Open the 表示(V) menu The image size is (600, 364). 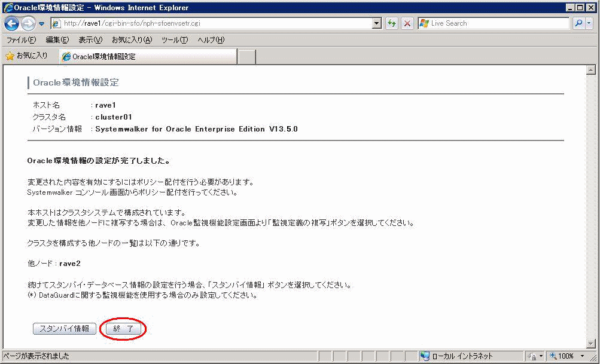click(x=90, y=40)
